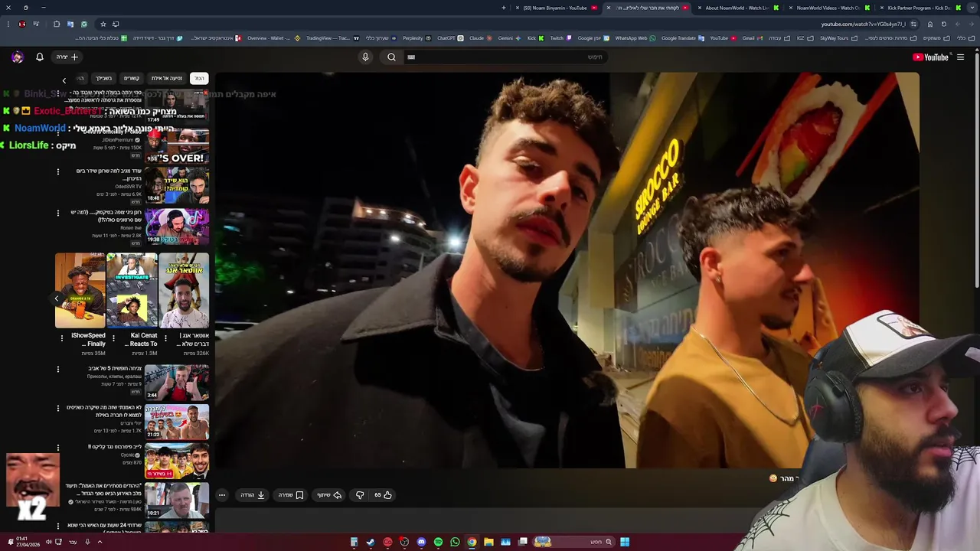Open the 21:22 suggested video thumbnail

coord(177,422)
